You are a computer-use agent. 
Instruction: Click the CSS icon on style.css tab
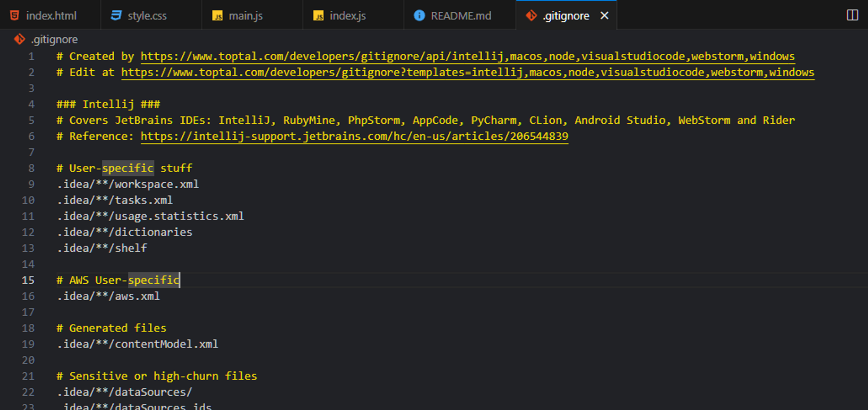[116, 16]
